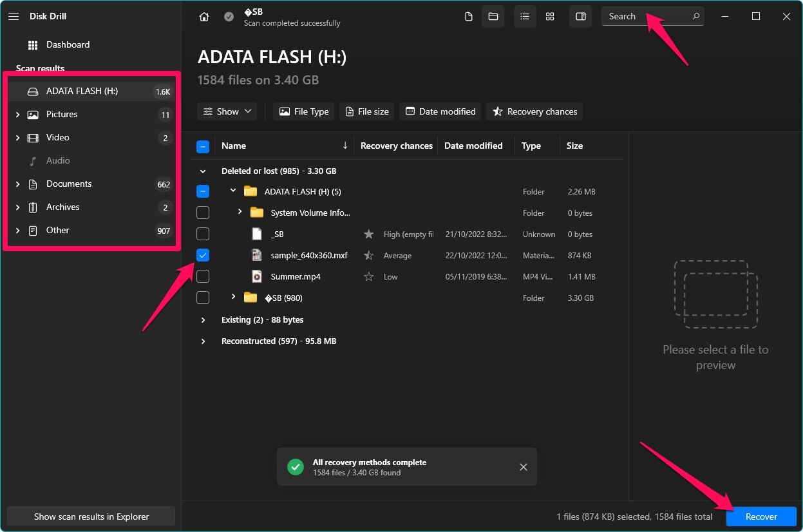This screenshot has height=532, width=803.
Task: Expand the Existing (2) group
Action: (203, 320)
